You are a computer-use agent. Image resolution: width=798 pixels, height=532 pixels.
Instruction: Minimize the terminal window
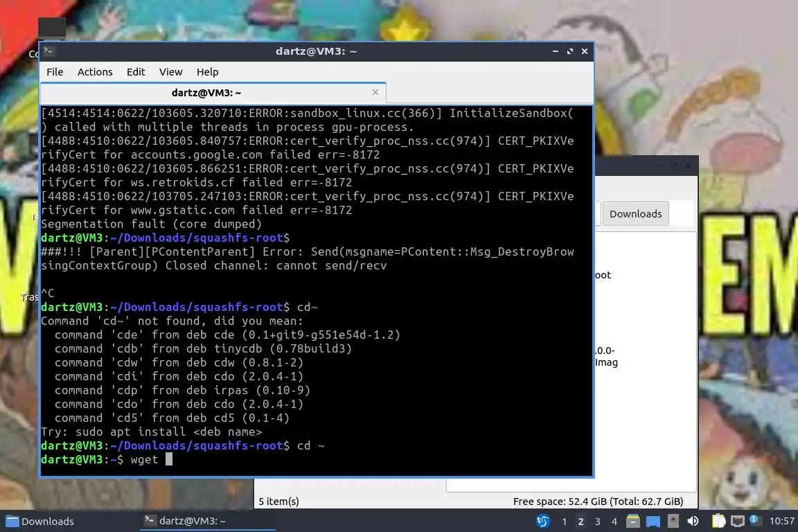click(556, 51)
